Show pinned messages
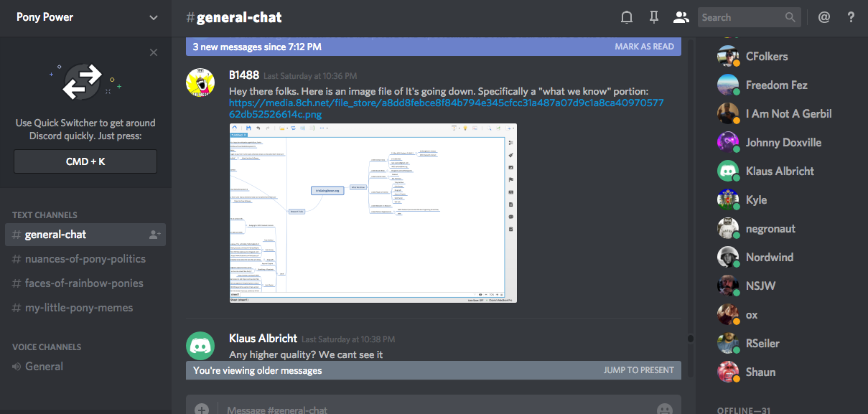This screenshot has height=414, width=868. 653,17
